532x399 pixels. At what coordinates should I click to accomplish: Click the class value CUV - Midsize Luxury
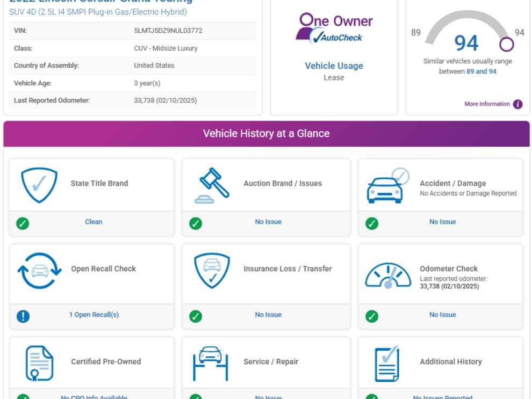point(166,48)
